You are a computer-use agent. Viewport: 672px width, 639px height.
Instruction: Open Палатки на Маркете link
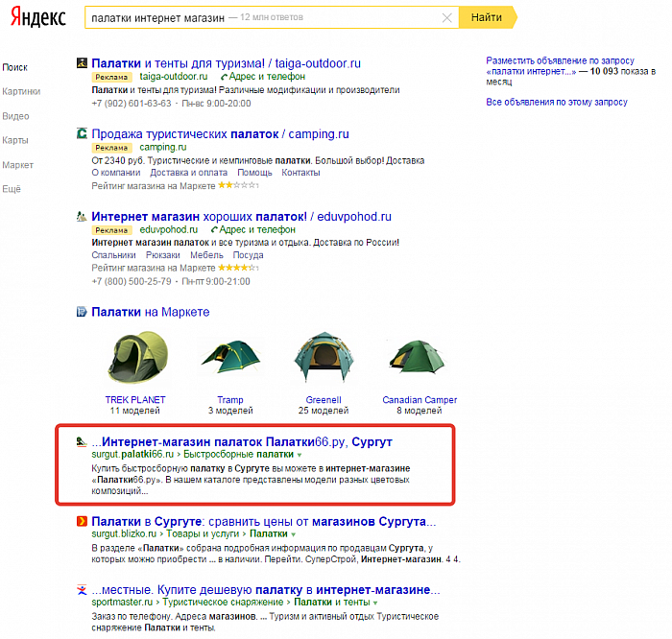pyautogui.click(x=151, y=312)
